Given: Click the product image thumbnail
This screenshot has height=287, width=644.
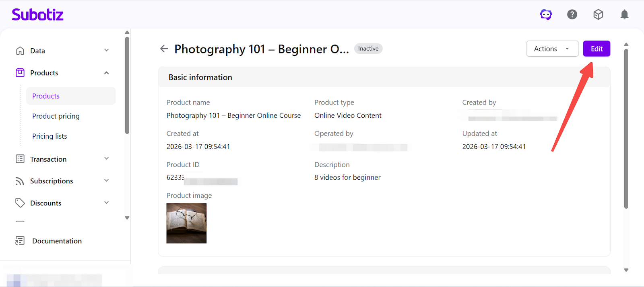Looking at the screenshot, I should coord(186,223).
